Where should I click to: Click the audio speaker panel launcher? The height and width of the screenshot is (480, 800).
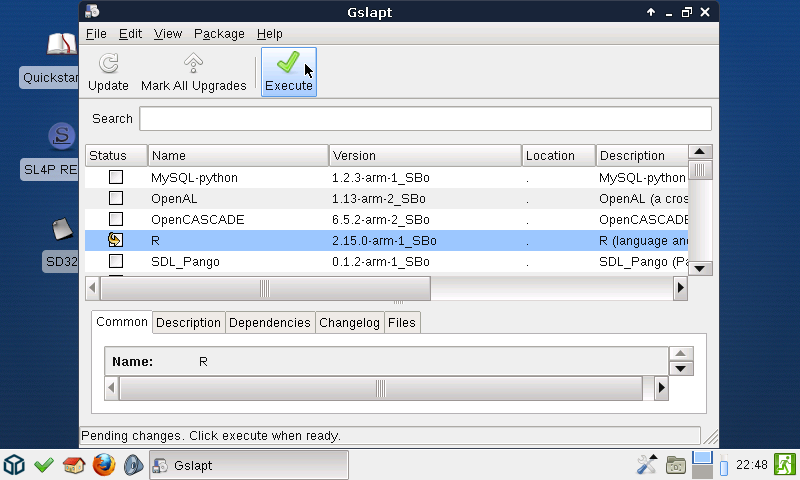tap(134, 465)
